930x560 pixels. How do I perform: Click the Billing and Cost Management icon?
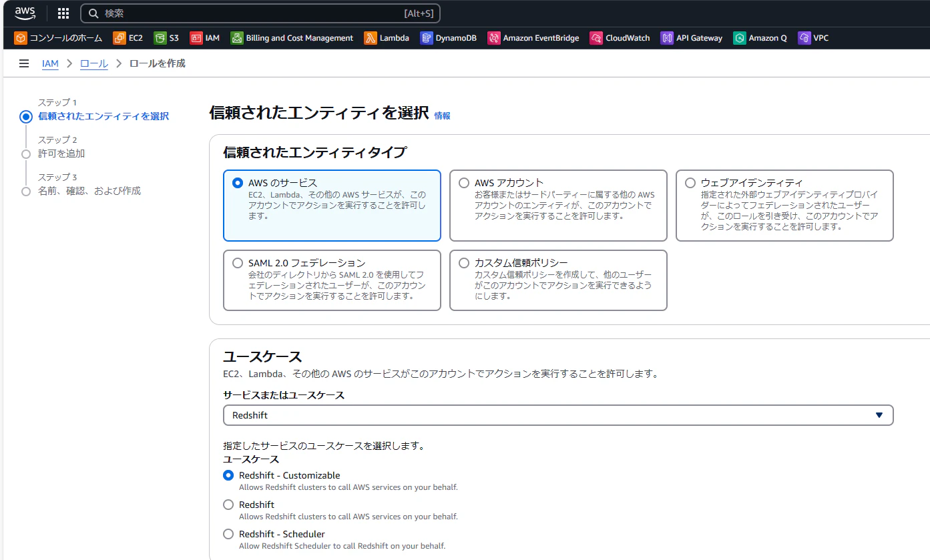pyautogui.click(x=237, y=38)
